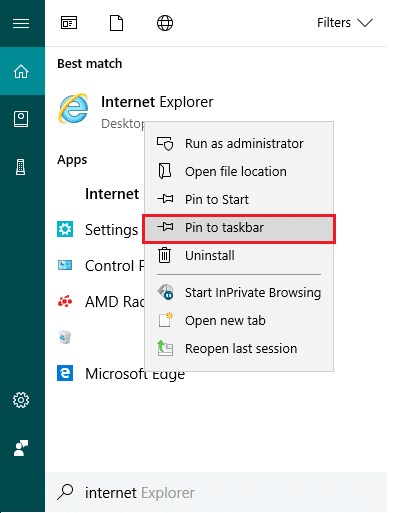Open the Microsoft Edge app result
Screen dimensions: 394x513
[121, 374]
